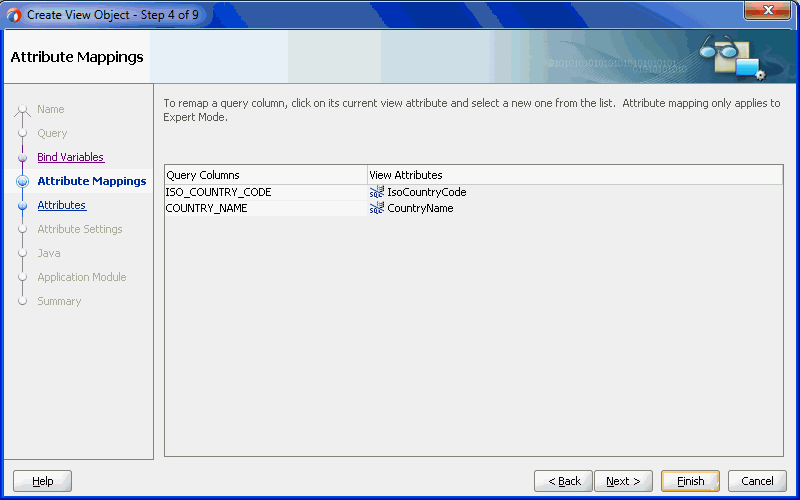Open the IsoCountryCode view attribute list
800x500 pixels.
pos(575,192)
